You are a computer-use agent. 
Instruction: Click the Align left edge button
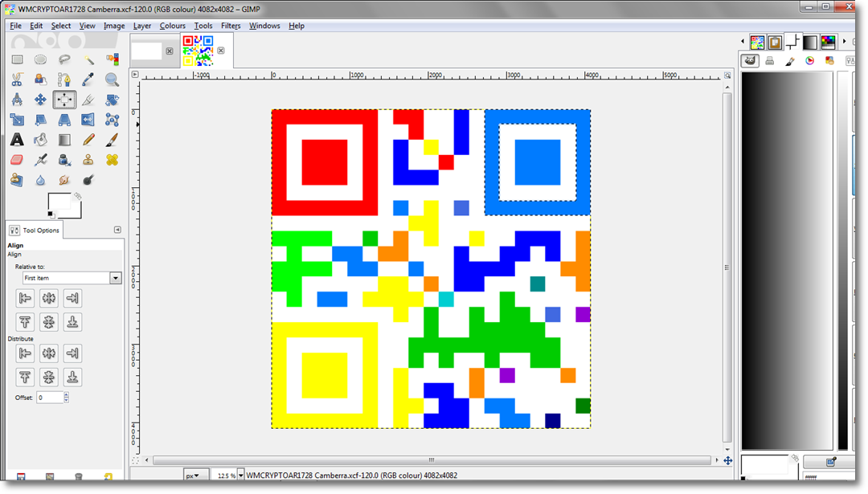tap(25, 298)
